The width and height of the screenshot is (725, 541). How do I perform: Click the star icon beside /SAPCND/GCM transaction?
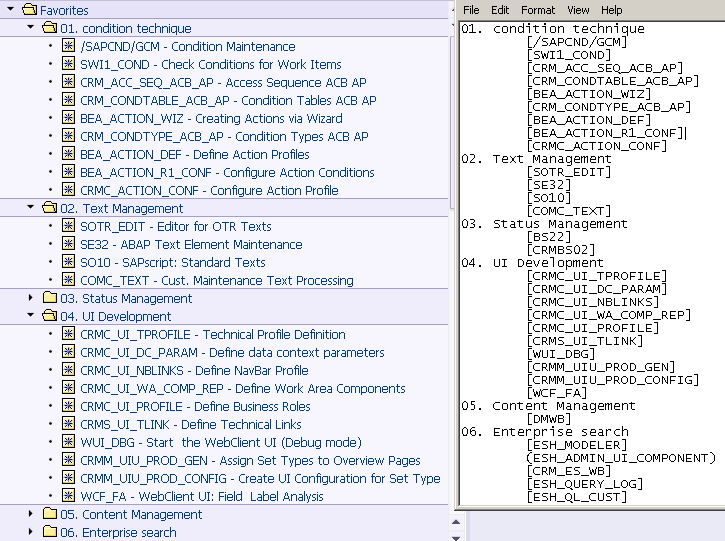pos(68,46)
